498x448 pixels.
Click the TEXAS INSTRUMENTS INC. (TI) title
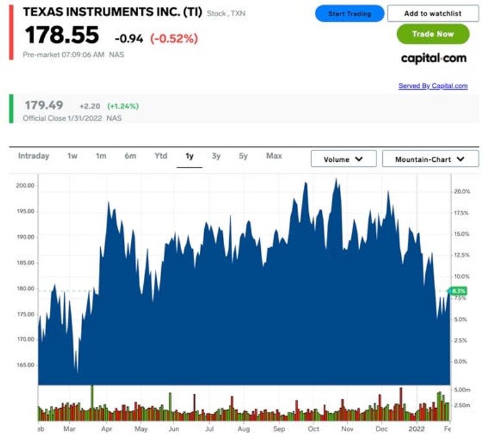[113, 12]
